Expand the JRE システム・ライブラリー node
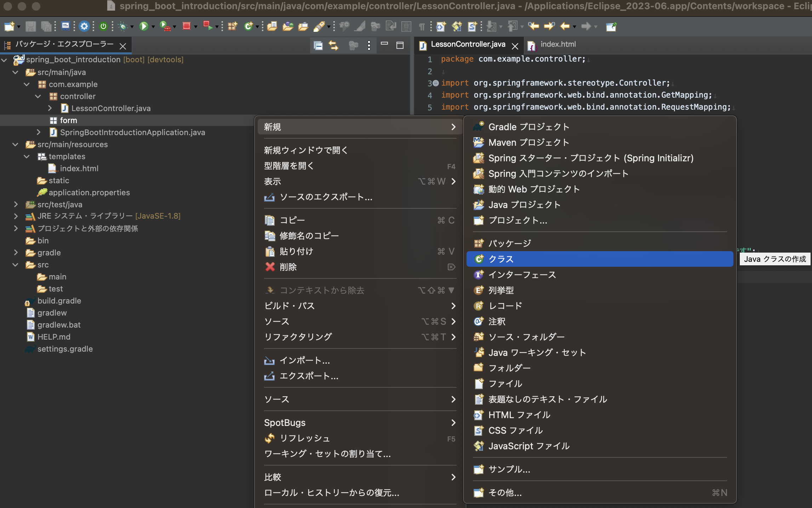The width and height of the screenshot is (812, 508). tap(16, 216)
